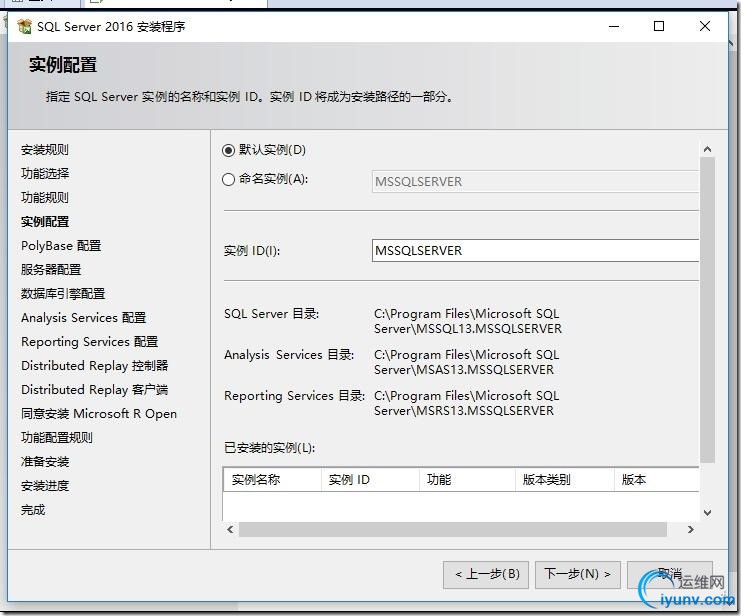This screenshot has width=741, height=616.
Task: Maximize the SQL Server 2016 setup window
Action: tap(659, 26)
